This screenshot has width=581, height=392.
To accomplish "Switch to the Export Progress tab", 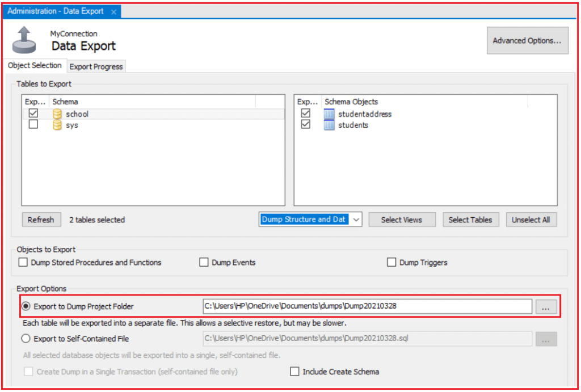I will point(96,66).
